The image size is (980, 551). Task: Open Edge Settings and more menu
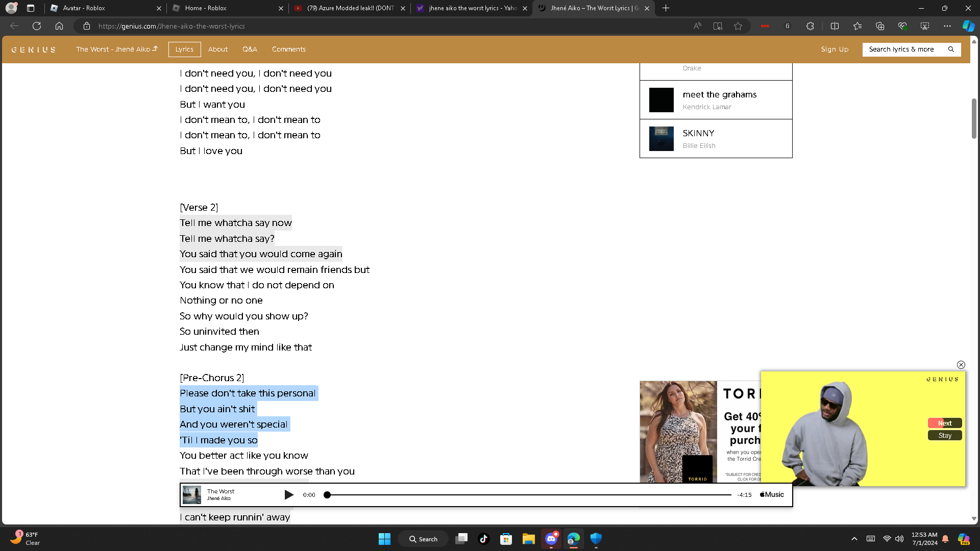point(947,26)
